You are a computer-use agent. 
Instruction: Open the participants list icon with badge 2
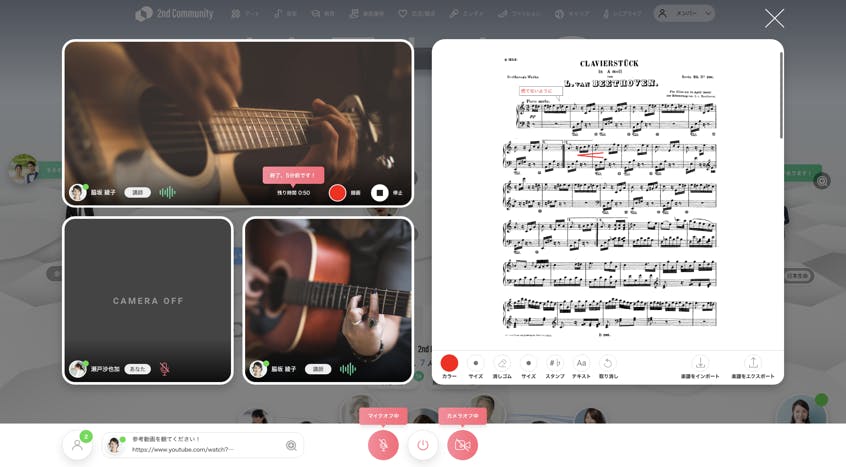pos(77,445)
